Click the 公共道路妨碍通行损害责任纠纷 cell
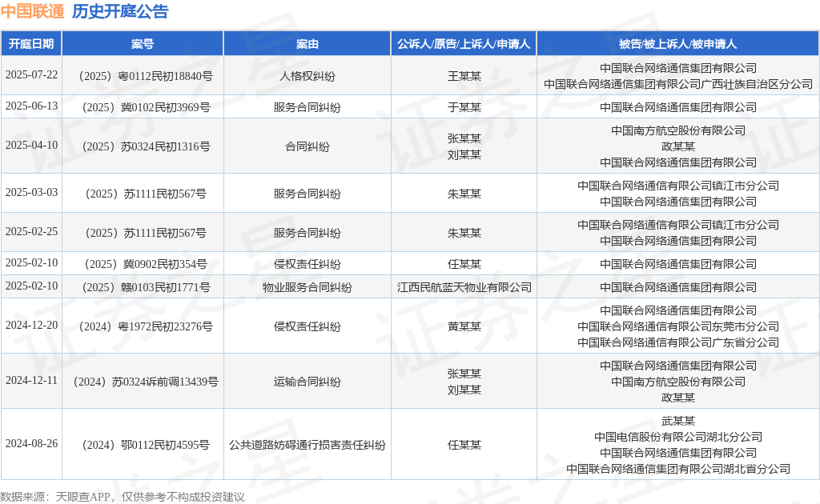Viewport: 820px width, 504px height. coord(307,446)
